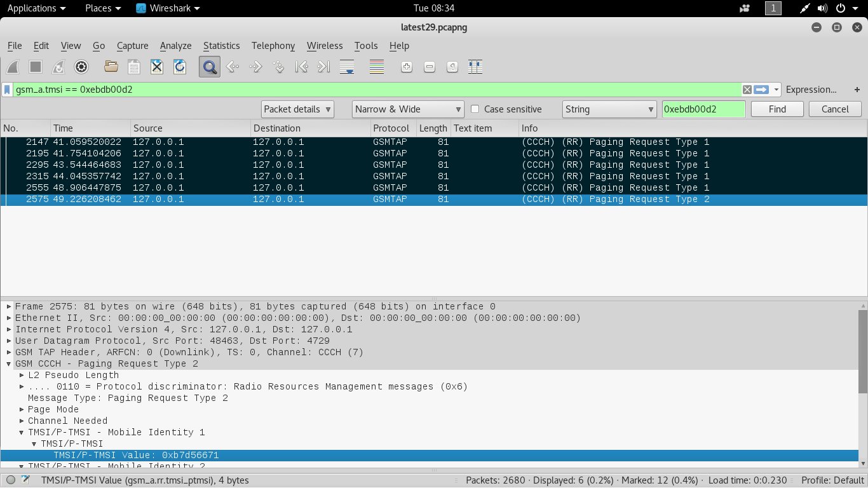Collapse GSM CCCH Paging Request Type 2
Viewport: 868px width, 488px height.
click(x=9, y=364)
